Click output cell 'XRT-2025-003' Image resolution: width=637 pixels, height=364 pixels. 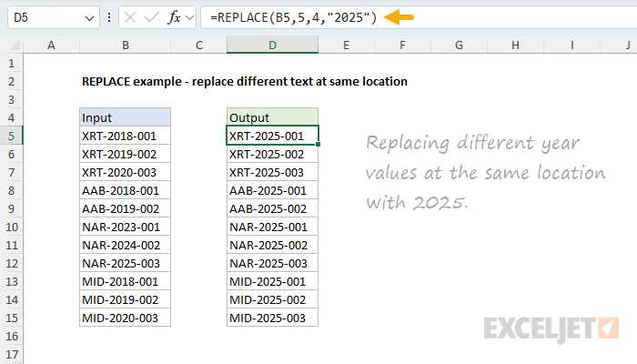click(272, 172)
